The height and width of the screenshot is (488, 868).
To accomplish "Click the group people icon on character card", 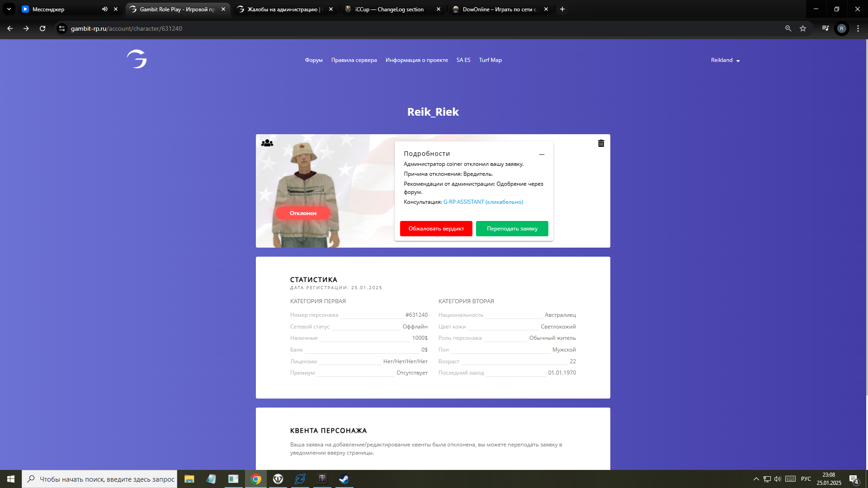I will (267, 143).
